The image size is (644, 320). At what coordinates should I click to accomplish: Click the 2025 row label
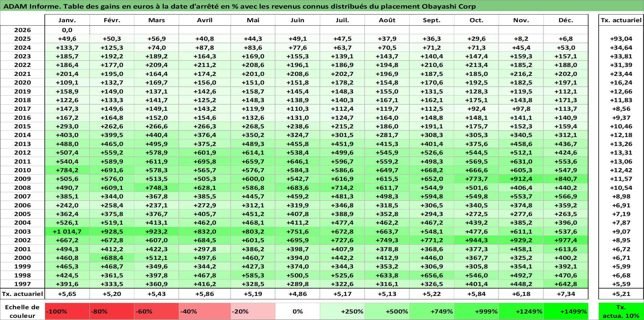[x=23, y=39]
